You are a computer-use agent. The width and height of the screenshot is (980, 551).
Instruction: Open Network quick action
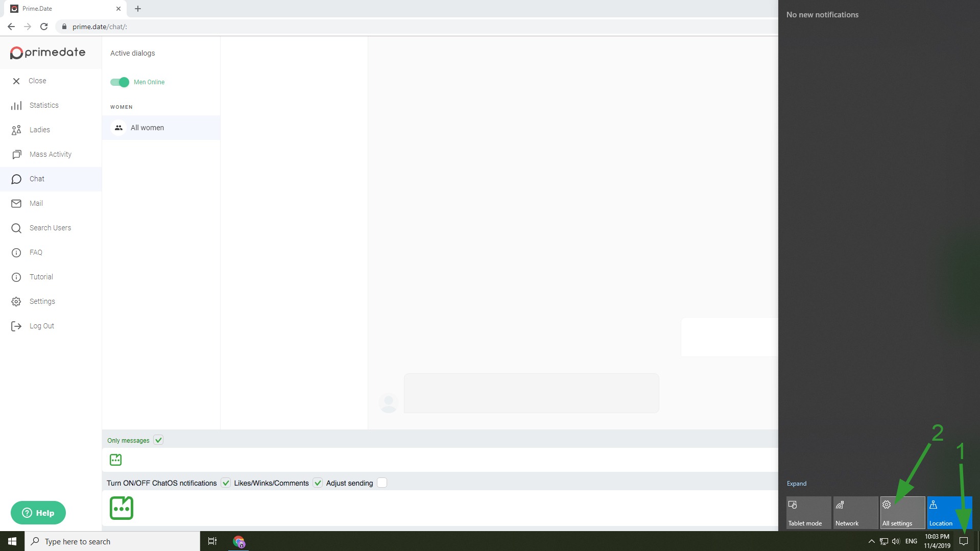point(855,513)
